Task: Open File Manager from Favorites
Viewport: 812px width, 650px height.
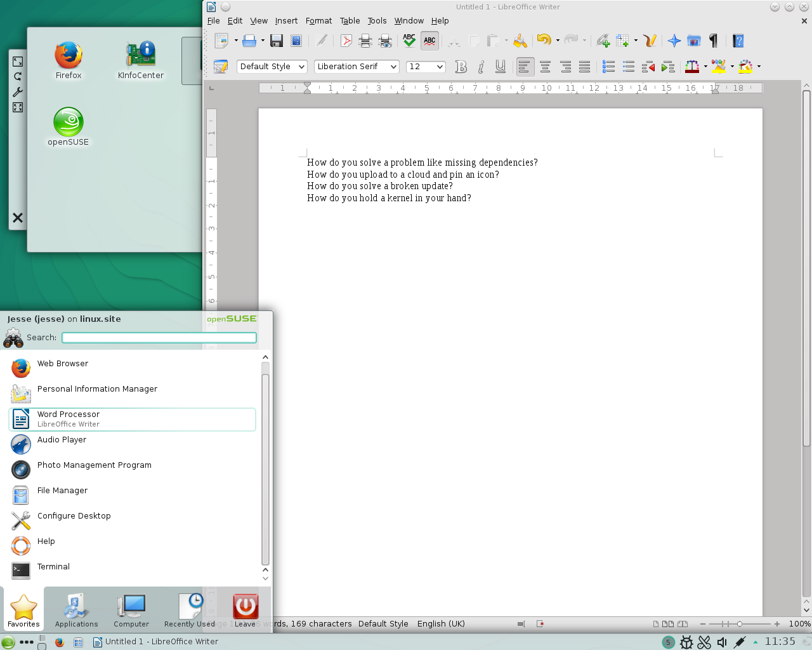Action: [x=133, y=495]
